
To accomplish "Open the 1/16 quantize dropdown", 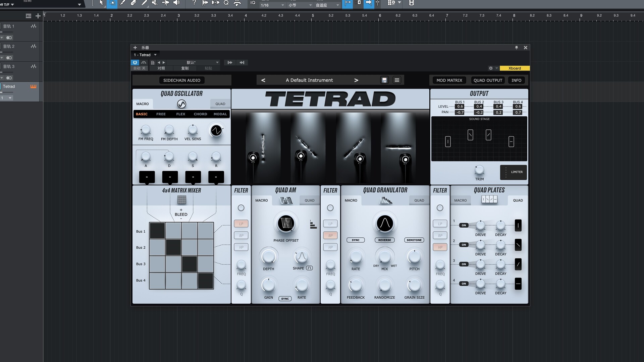I will point(272,5).
